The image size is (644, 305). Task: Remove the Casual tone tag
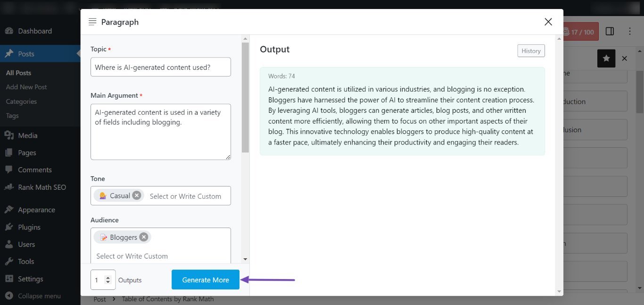137,195
